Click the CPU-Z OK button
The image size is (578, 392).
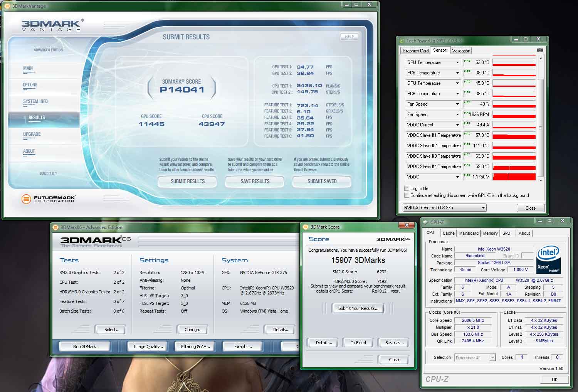pyautogui.click(x=554, y=379)
